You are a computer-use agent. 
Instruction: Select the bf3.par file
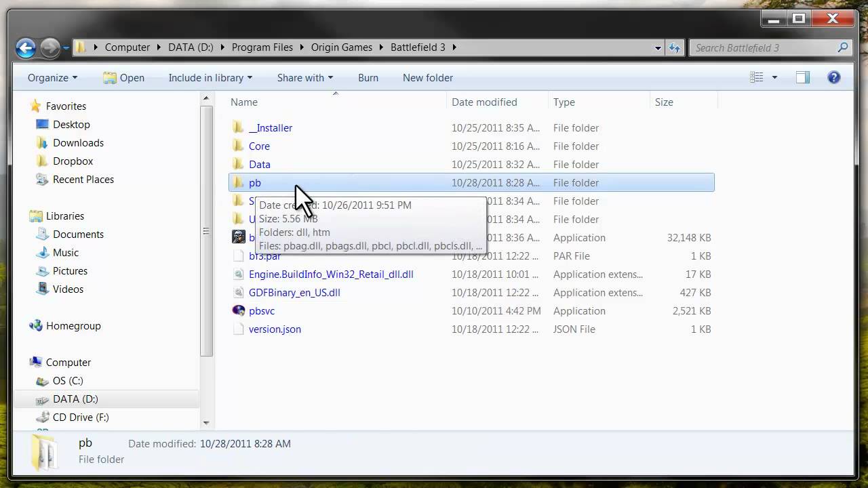click(264, 256)
